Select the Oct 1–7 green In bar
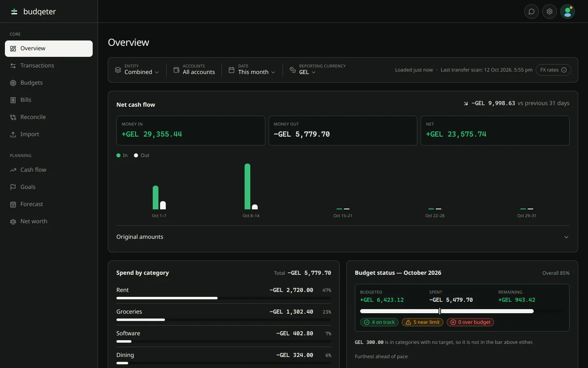The height and width of the screenshot is (368, 588). pos(156,197)
